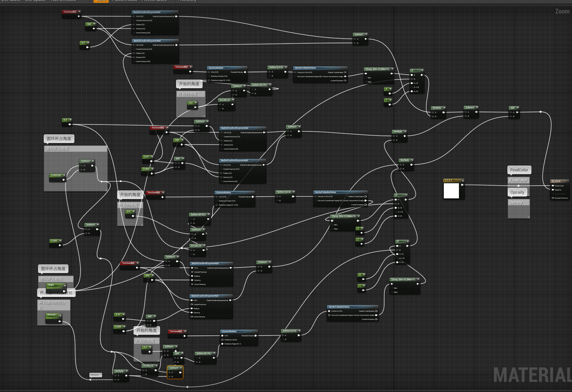The height and width of the screenshot is (392, 572).
Task: Select the Opcaity comment bubble
Action: pyautogui.click(x=517, y=192)
